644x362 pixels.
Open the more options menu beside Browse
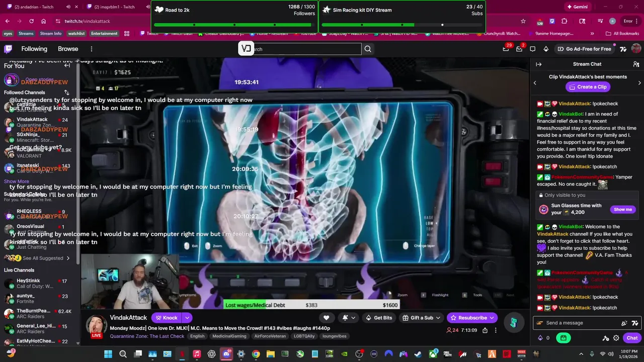click(x=91, y=49)
